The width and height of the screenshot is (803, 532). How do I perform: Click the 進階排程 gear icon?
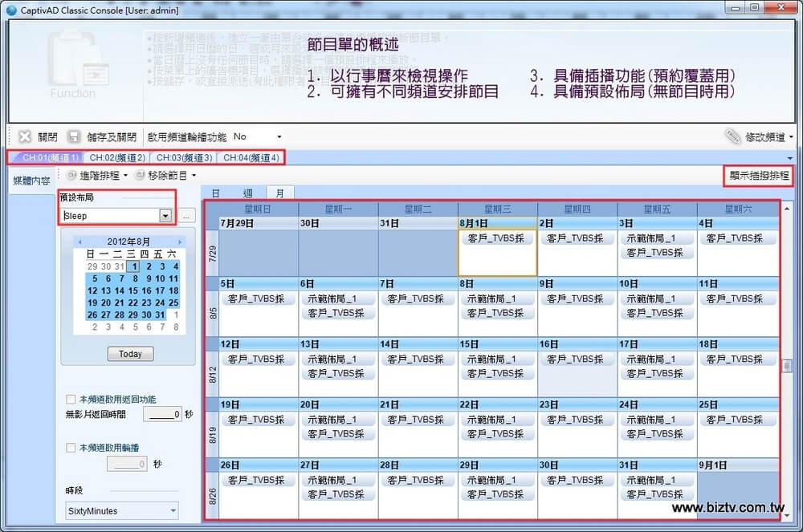click(x=71, y=175)
